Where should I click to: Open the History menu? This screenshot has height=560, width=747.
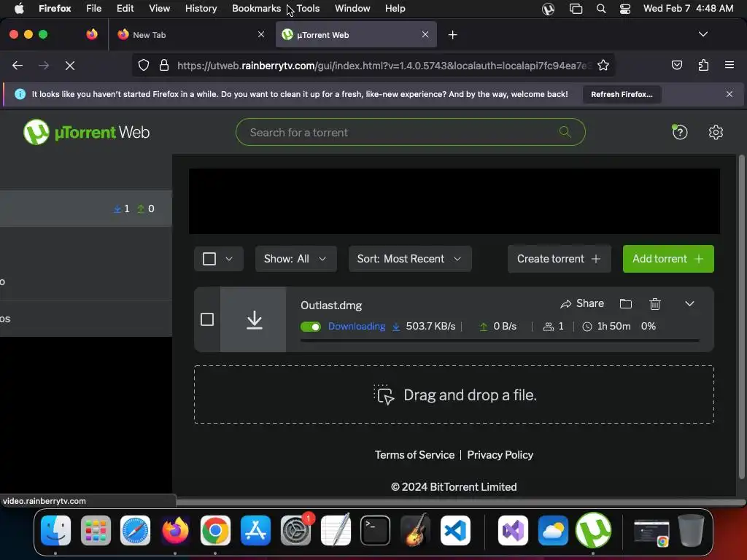pos(201,8)
